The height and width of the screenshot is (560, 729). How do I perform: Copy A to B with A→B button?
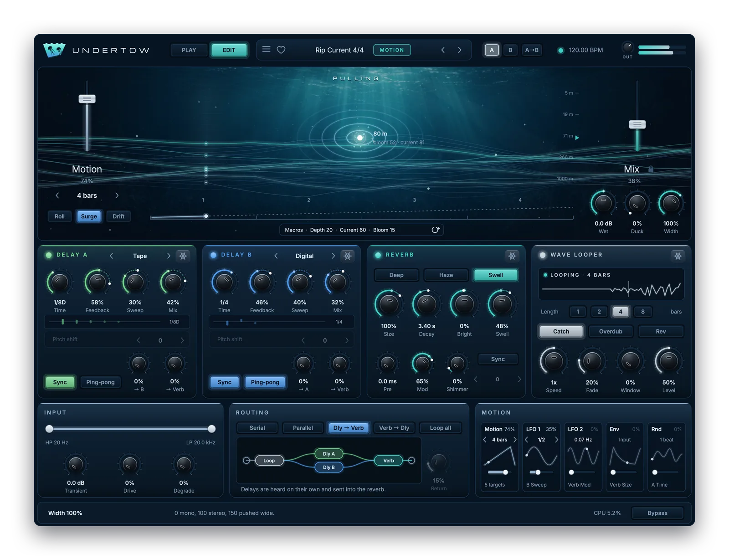click(532, 50)
